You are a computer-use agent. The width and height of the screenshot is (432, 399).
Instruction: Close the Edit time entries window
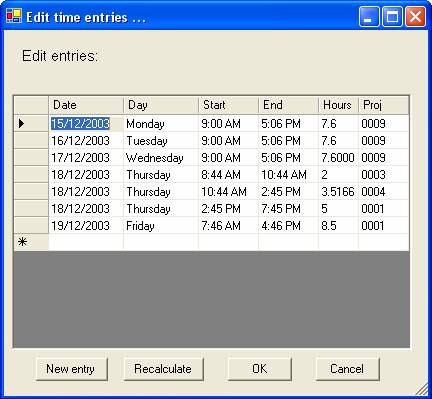(415, 17)
